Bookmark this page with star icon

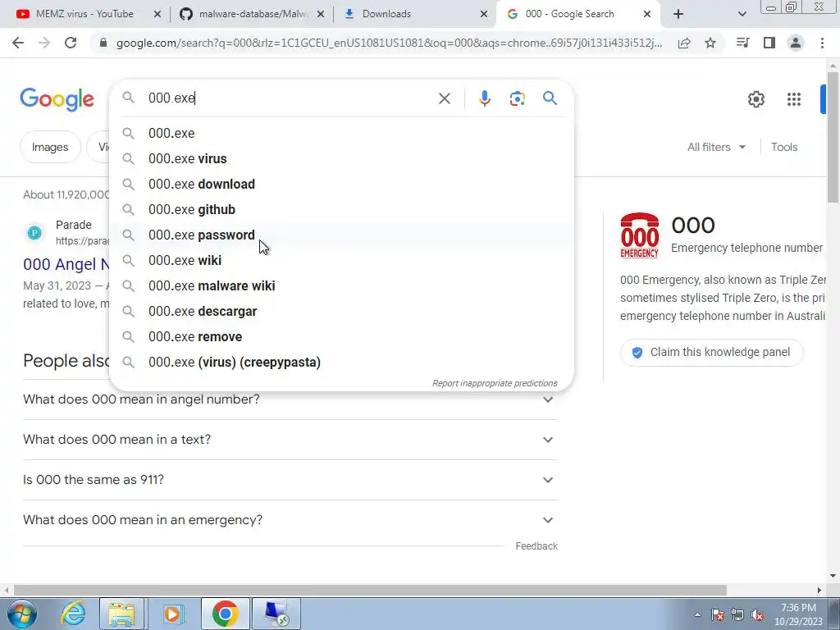pyautogui.click(x=710, y=43)
